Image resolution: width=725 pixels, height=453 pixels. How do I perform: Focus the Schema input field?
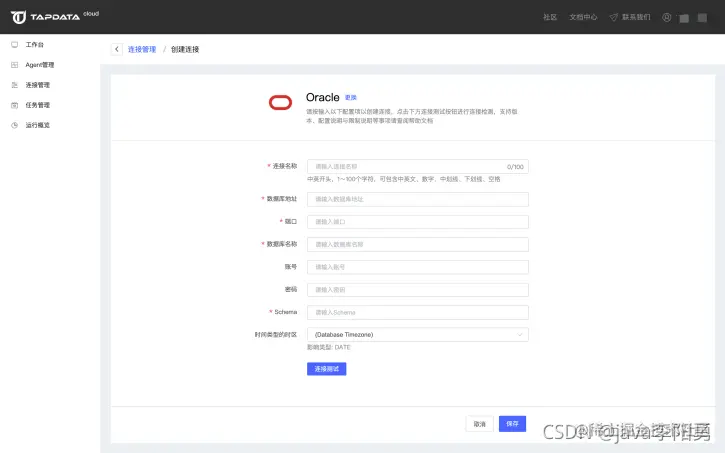418,312
